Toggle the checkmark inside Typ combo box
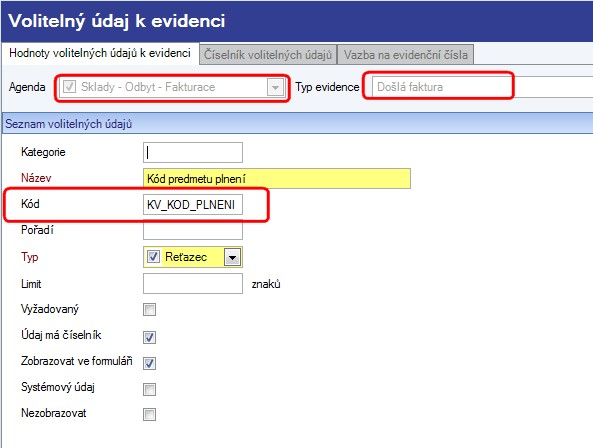The height and width of the screenshot is (448, 593). (153, 257)
